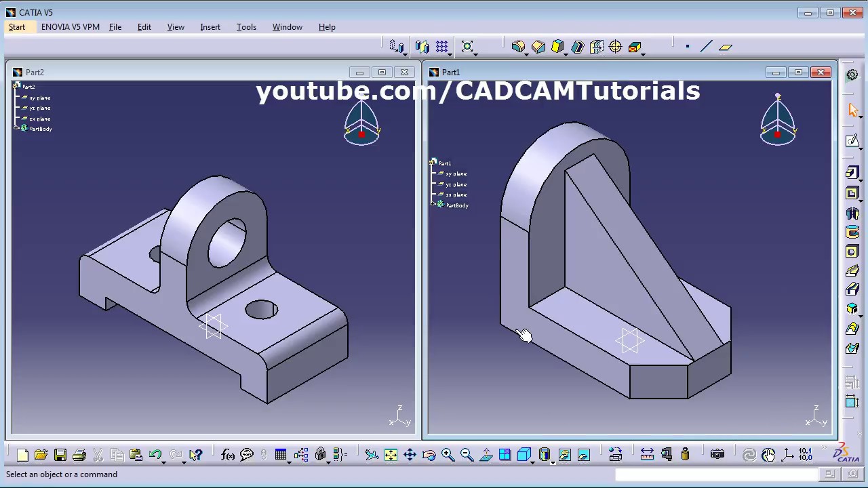Open the Window menu

pos(288,27)
